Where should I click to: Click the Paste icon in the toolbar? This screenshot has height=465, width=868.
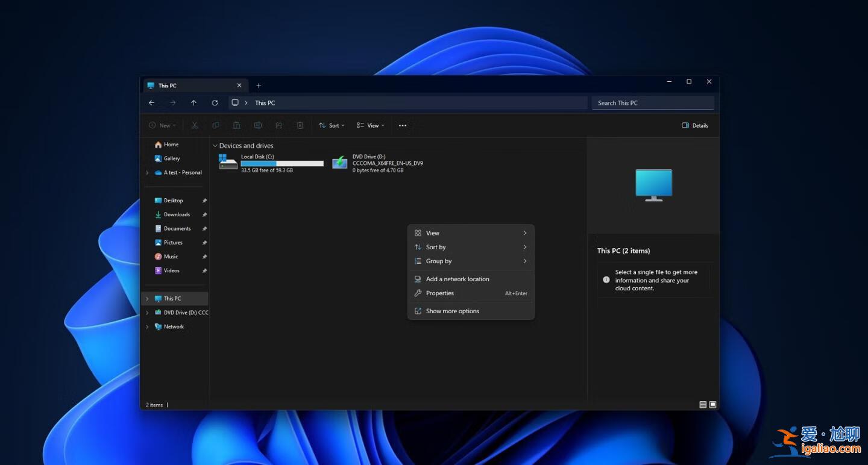(237, 125)
